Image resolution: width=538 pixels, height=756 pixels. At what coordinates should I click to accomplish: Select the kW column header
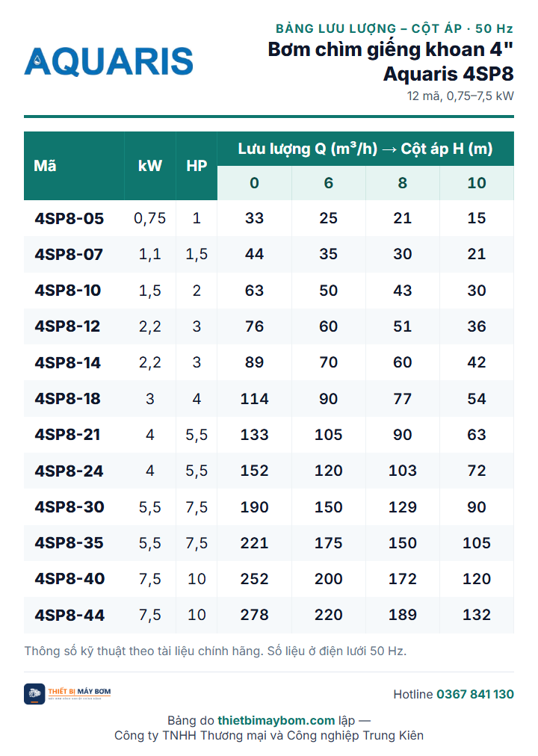[150, 166]
